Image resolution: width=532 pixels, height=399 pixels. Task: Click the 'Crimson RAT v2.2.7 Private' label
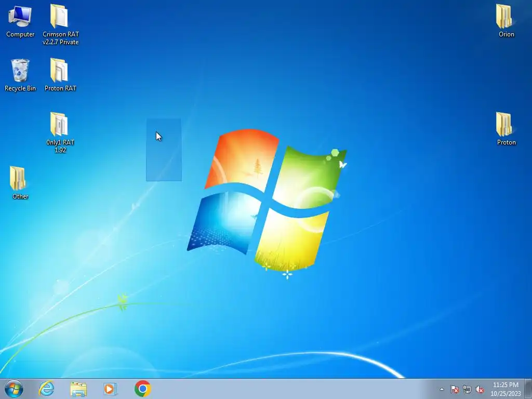tap(61, 38)
